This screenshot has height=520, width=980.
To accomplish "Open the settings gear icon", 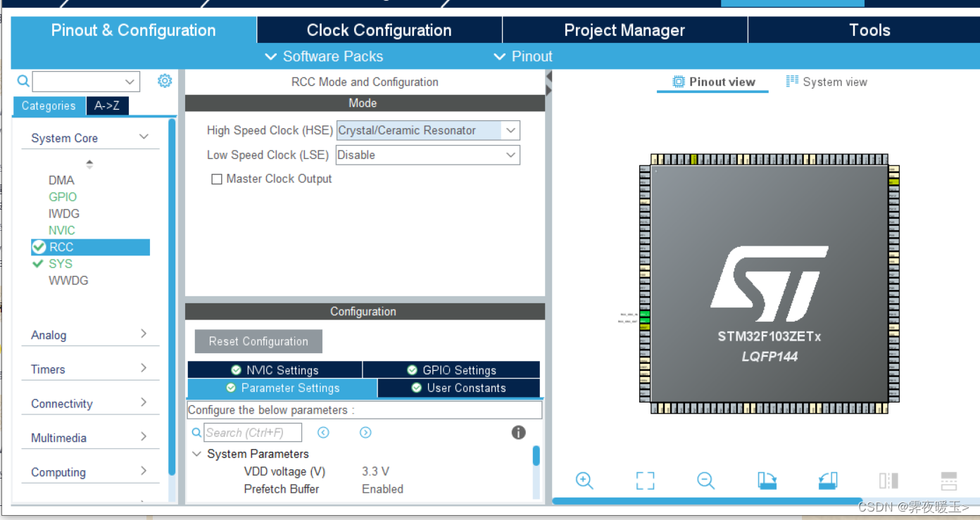I will [x=165, y=81].
